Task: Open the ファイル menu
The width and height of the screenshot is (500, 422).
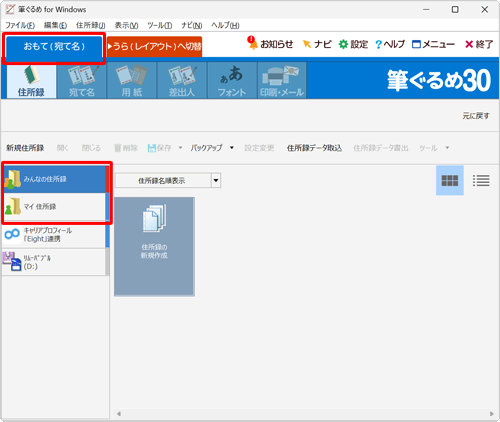Action: [20, 25]
